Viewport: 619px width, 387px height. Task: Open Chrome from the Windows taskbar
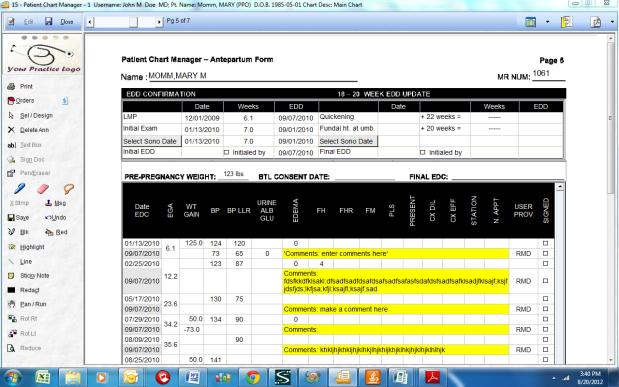253,377
